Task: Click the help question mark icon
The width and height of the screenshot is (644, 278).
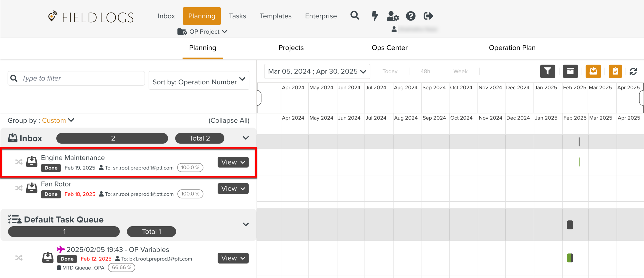Action: pyautogui.click(x=411, y=16)
